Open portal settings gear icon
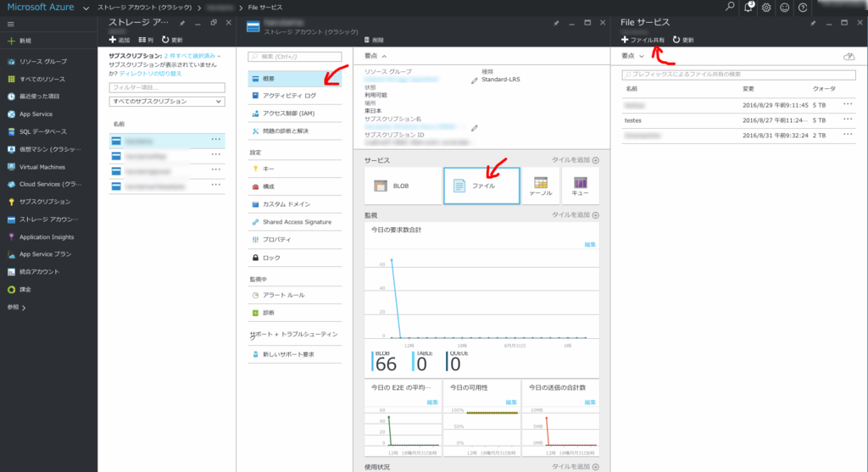 [x=766, y=8]
